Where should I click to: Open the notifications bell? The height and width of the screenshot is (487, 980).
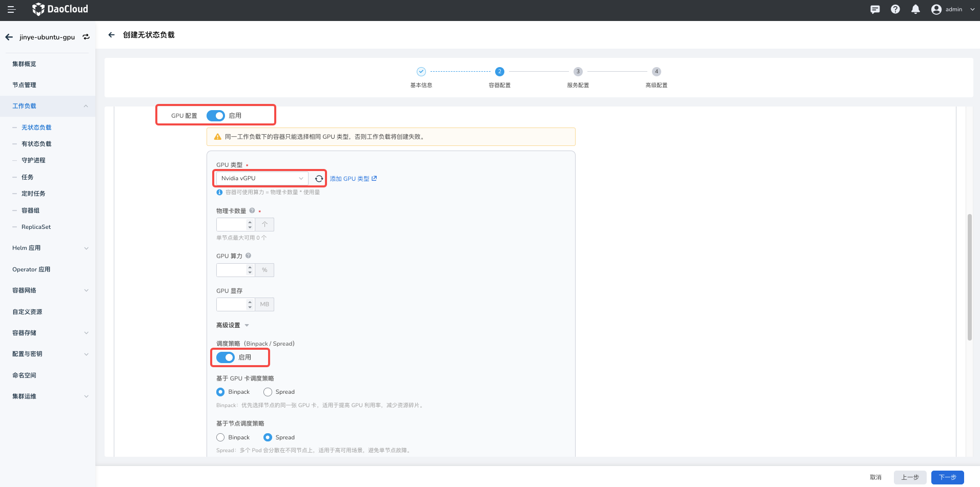click(x=915, y=9)
